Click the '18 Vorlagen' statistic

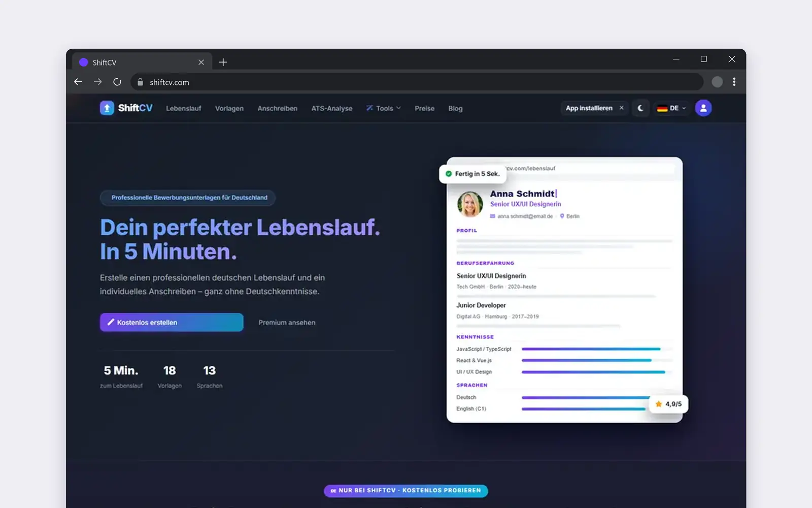click(x=170, y=376)
